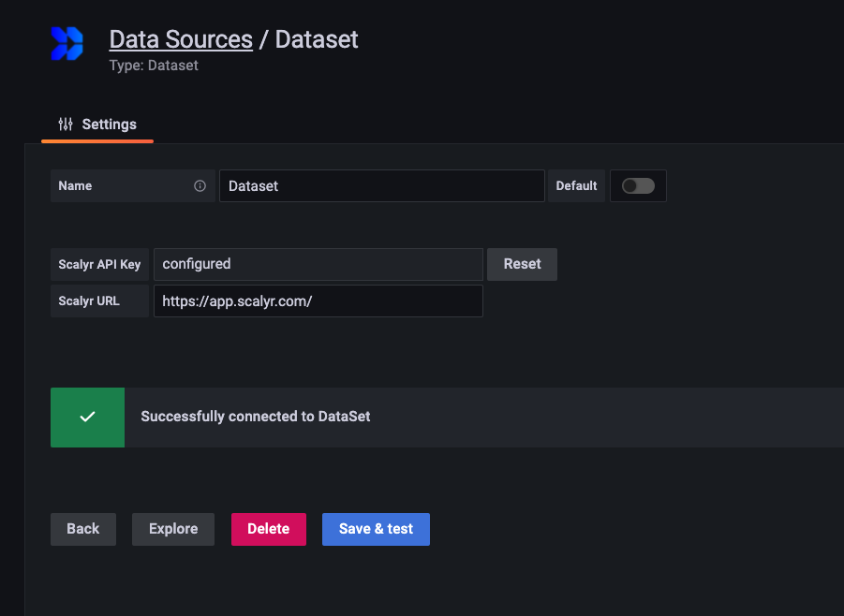Screen dimensions: 844x616
Task: Delete the Dataset data source
Action: (268, 529)
